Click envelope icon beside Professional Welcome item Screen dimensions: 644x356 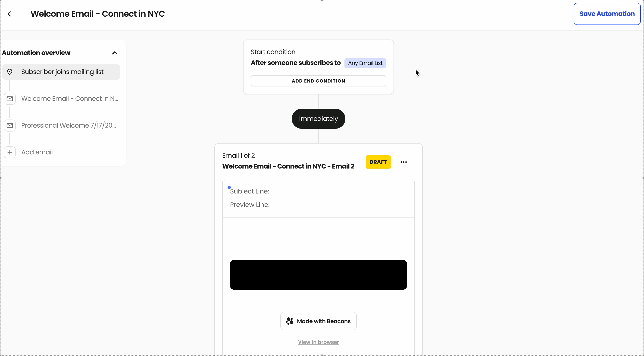(10, 126)
